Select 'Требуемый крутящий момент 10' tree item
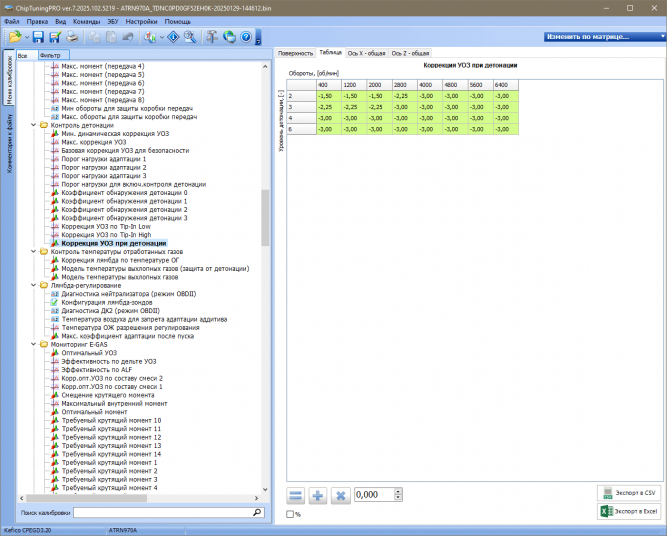 [111, 420]
